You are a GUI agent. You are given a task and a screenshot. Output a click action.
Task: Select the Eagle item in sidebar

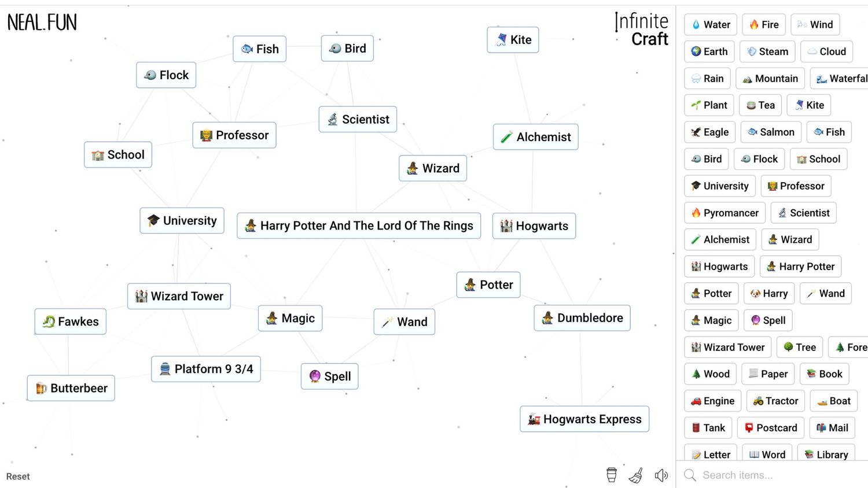click(709, 132)
